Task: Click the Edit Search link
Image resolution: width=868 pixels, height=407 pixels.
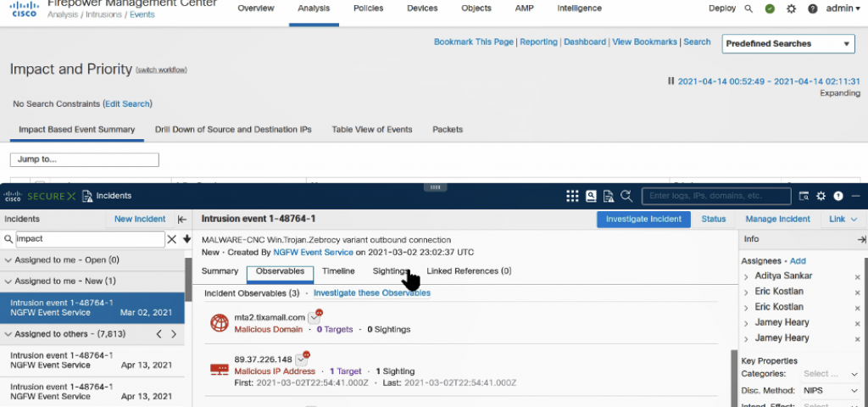Action: coord(127,104)
